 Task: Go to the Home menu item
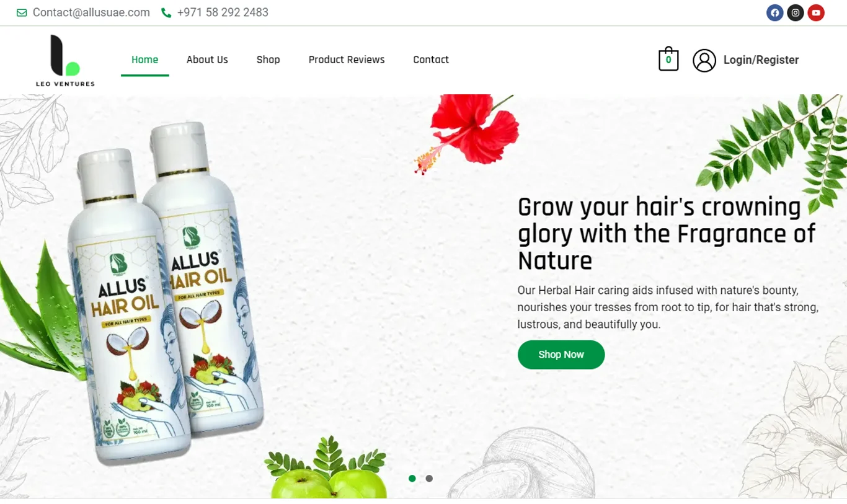coord(144,60)
